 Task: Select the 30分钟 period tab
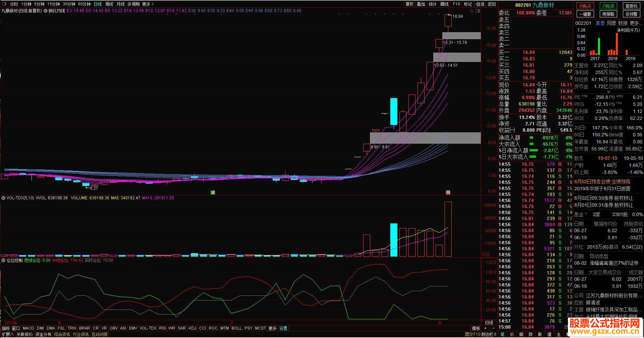69,4
